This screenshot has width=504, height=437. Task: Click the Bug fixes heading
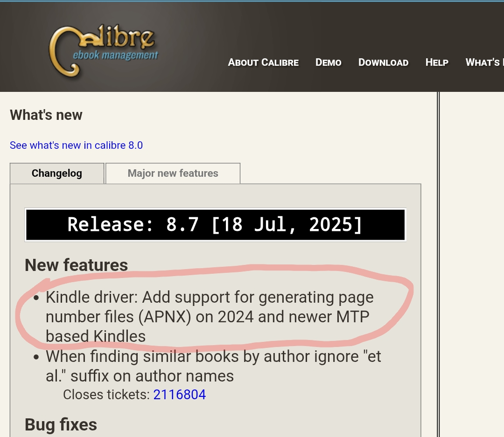(x=61, y=424)
